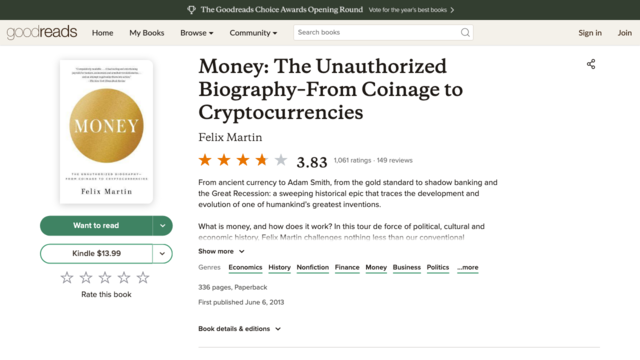Click the Kindle $13.99 button
Image resolution: width=640 pixels, height=360 pixels.
96,253
